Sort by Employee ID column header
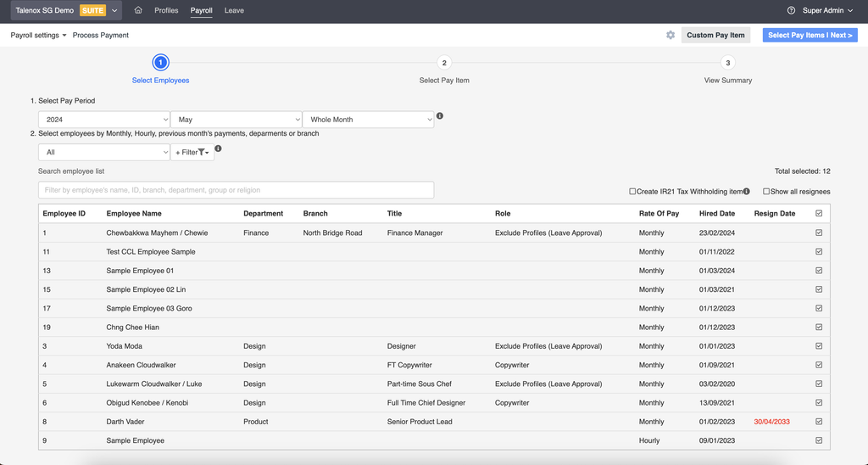This screenshot has height=465, width=868. click(x=64, y=213)
